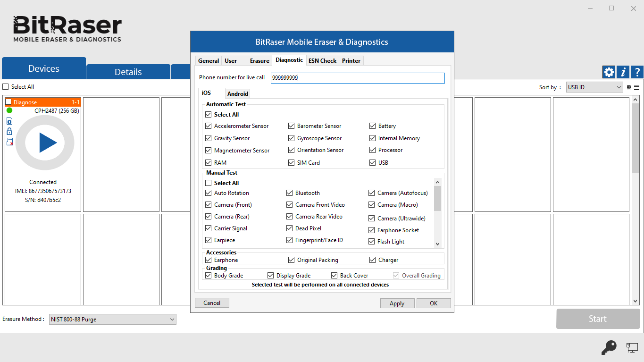This screenshot has width=644, height=362.
Task: Uncheck SIM Card test
Action: click(x=292, y=163)
